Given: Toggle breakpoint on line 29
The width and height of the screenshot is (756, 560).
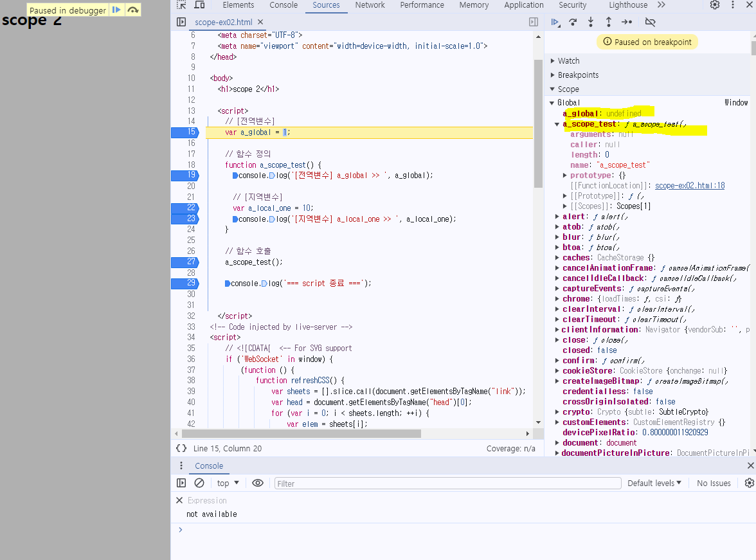Looking at the screenshot, I should (x=185, y=283).
